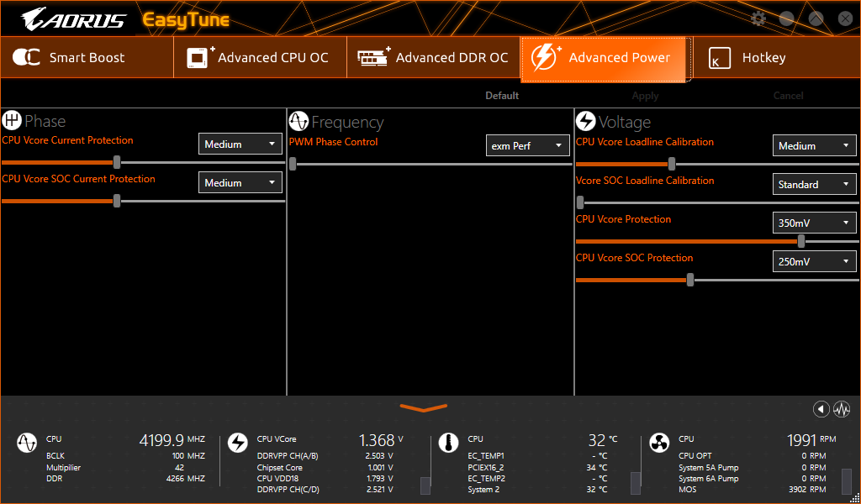The width and height of the screenshot is (861, 504).
Task: Click the Apply button
Action: (x=645, y=96)
